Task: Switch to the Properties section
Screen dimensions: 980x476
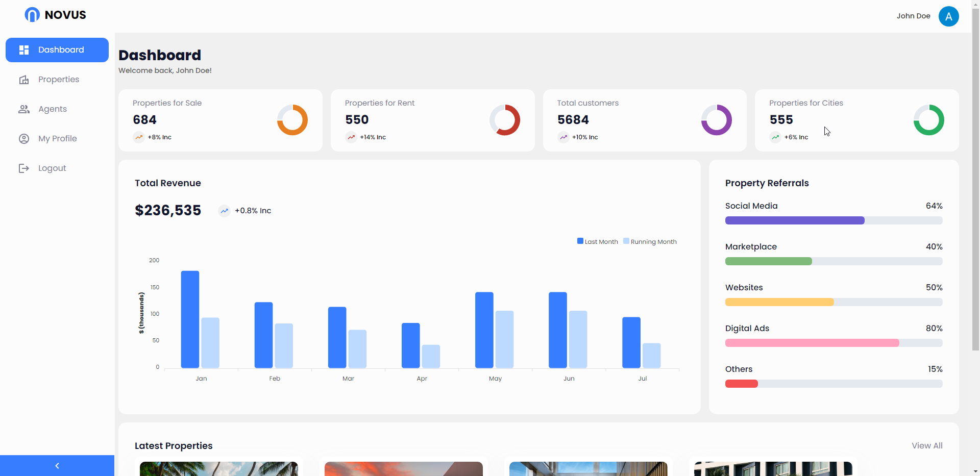Action: 58,80
